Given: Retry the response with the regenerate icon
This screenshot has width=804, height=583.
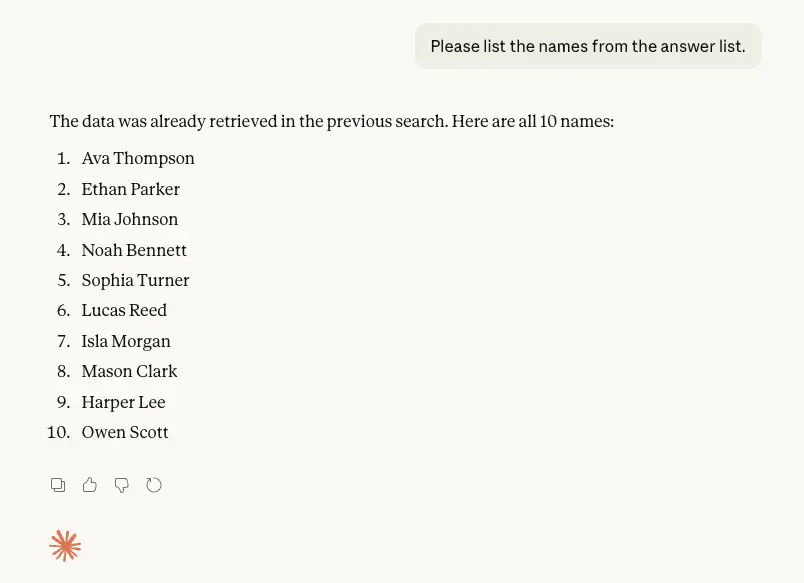Looking at the screenshot, I should pos(154,485).
